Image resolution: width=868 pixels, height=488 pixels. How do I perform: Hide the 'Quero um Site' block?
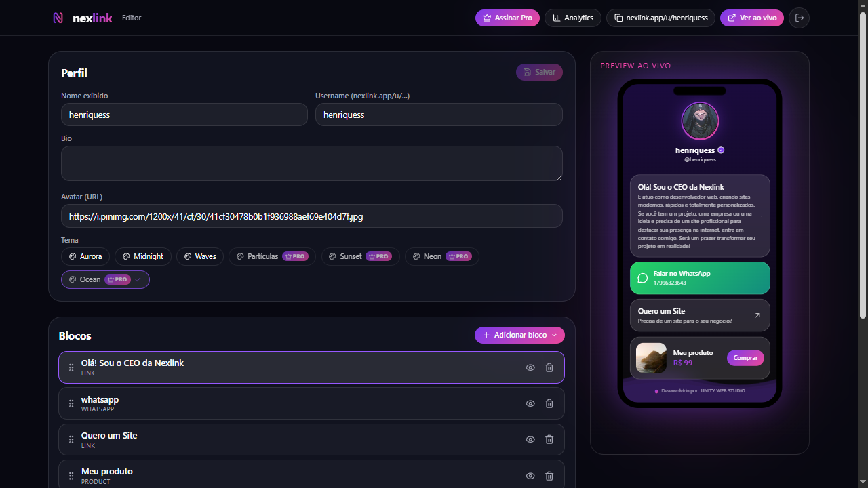pos(530,439)
